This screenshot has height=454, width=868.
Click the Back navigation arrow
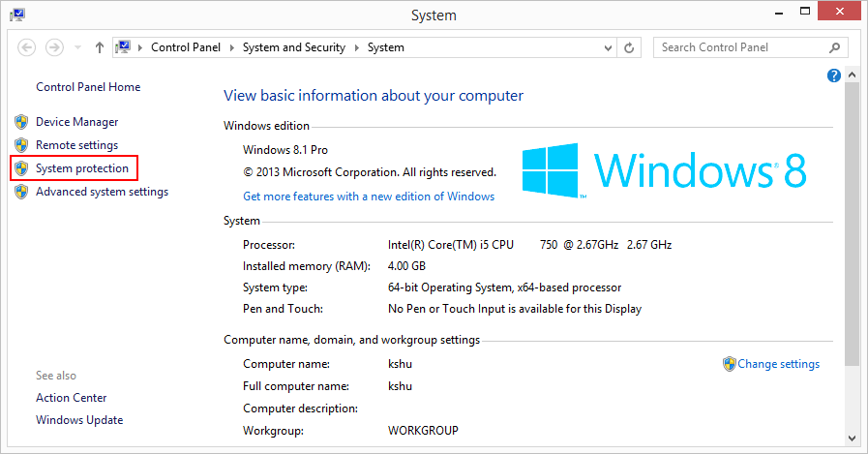pos(27,47)
